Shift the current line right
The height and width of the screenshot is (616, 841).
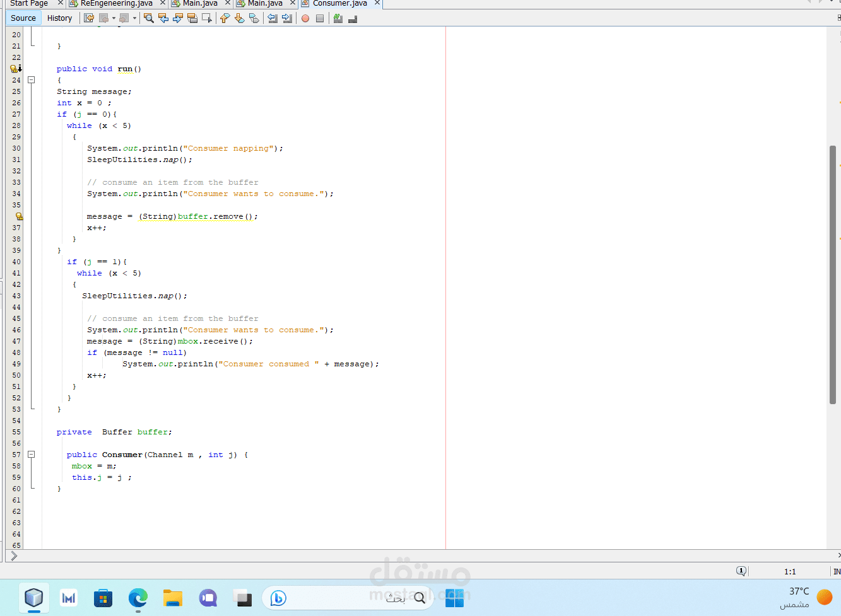(287, 18)
